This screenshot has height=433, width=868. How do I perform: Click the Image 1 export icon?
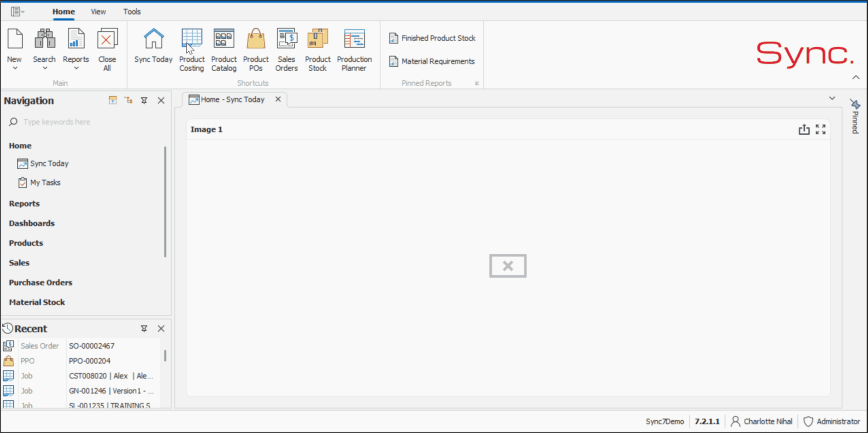(x=804, y=129)
